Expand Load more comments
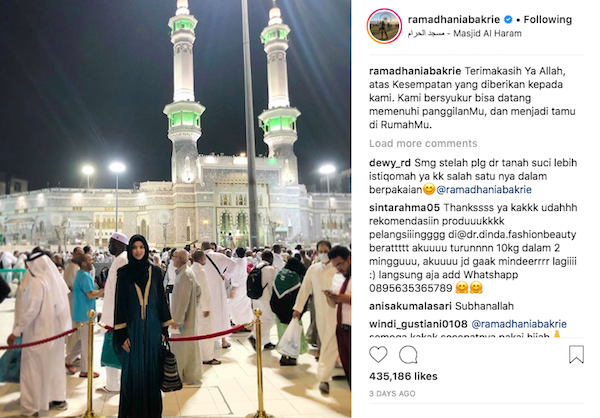The height and width of the screenshot is (418, 600). (x=423, y=144)
